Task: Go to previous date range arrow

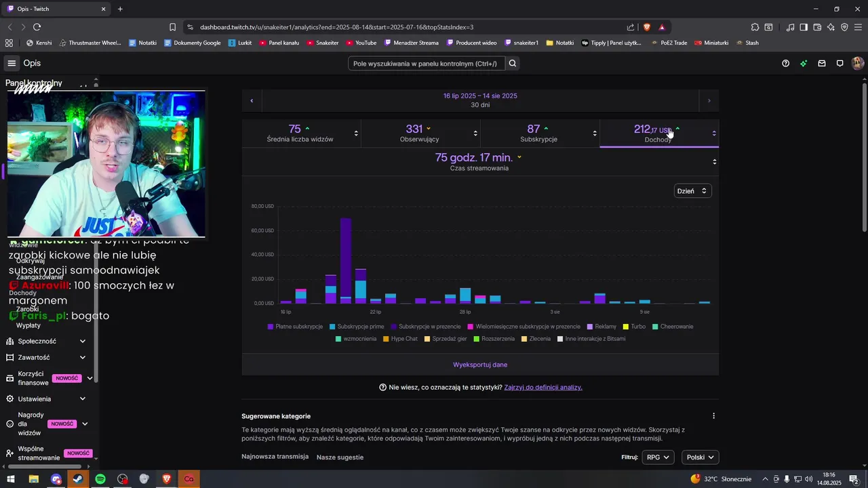Action: [x=252, y=100]
